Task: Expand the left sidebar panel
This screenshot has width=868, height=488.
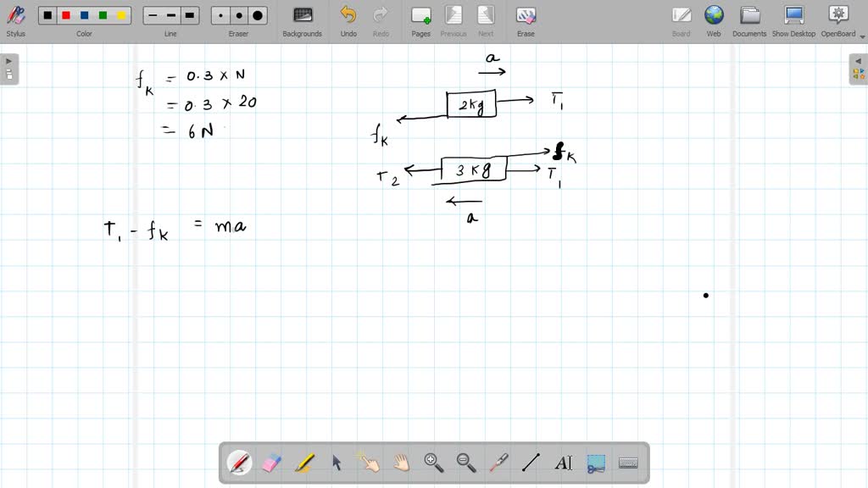Action: (8, 60)
